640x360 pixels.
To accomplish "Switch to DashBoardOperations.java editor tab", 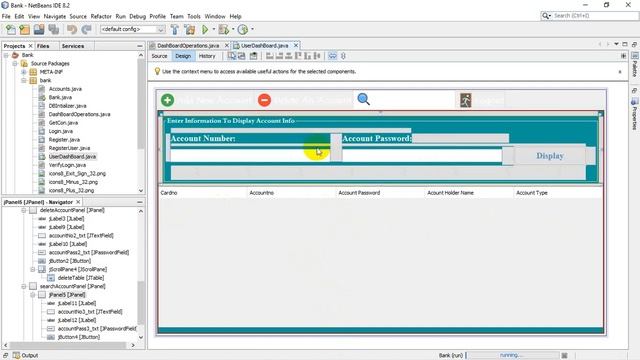I will pyautogui.click(x=188, y=46).
